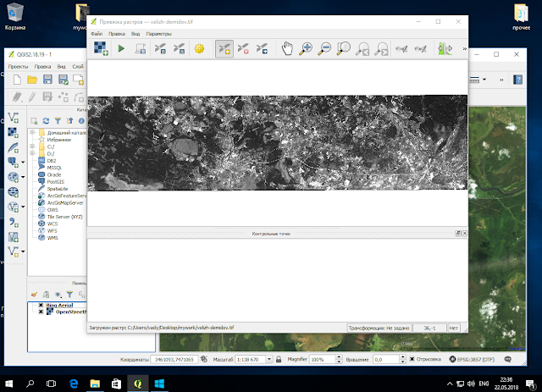
Task: Open layer style panel brush icon
Action: [x=34, y=295]
